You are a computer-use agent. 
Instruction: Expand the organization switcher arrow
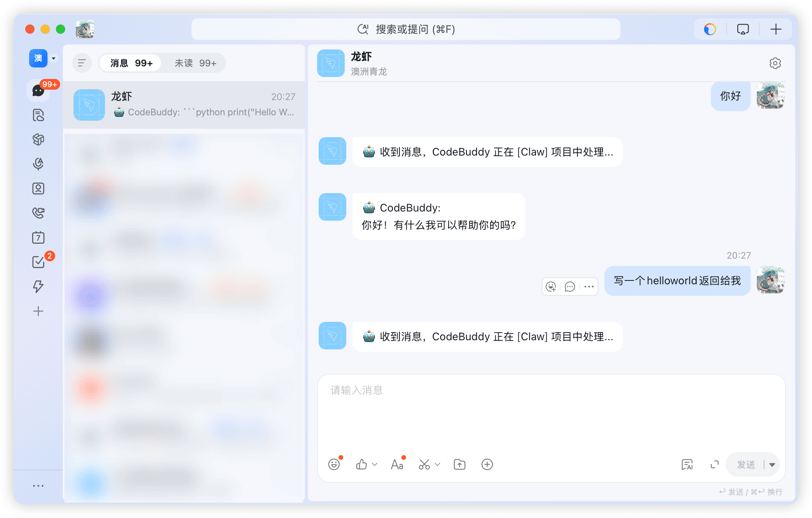point(54,59)
